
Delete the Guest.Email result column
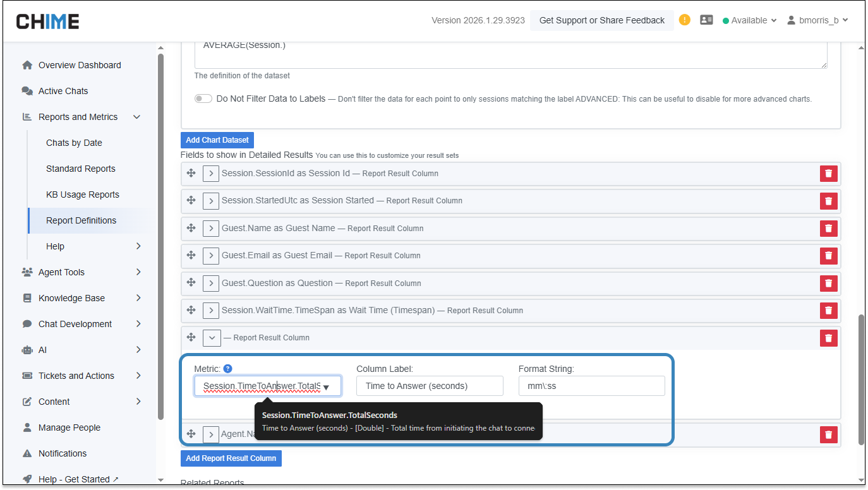pyautogui.click(x=828, y=256)
